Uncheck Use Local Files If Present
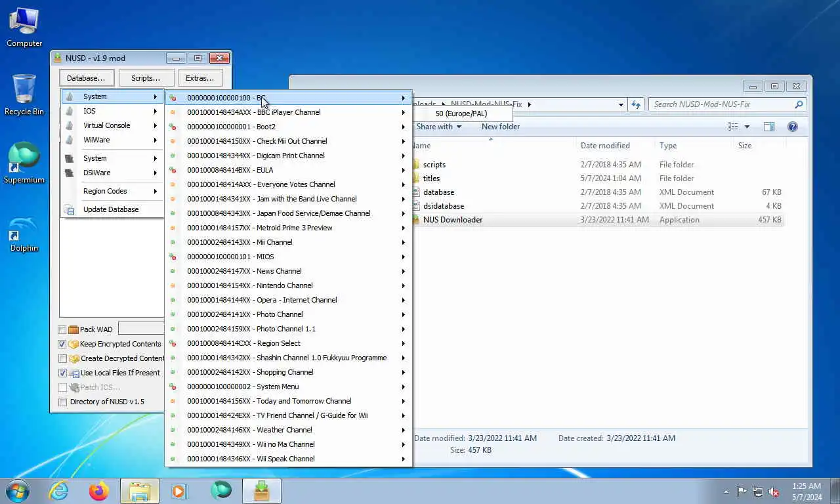This screenshot has height=504, width=840. [62, 373]
